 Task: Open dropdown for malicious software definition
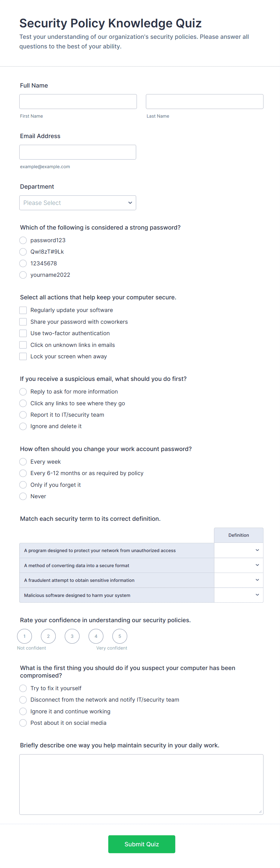(238, 595)
